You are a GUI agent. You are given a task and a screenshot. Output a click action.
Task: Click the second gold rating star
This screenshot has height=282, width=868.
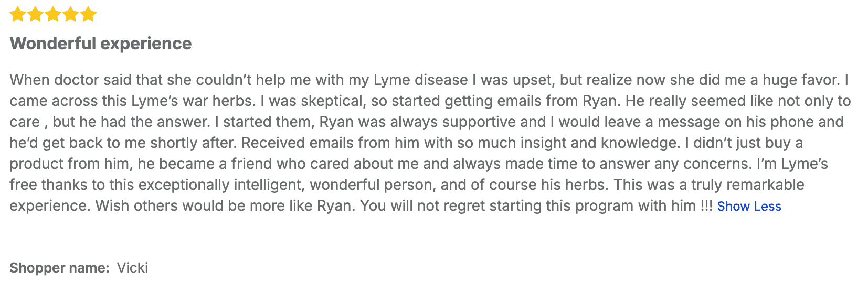(x=35, y=14)
